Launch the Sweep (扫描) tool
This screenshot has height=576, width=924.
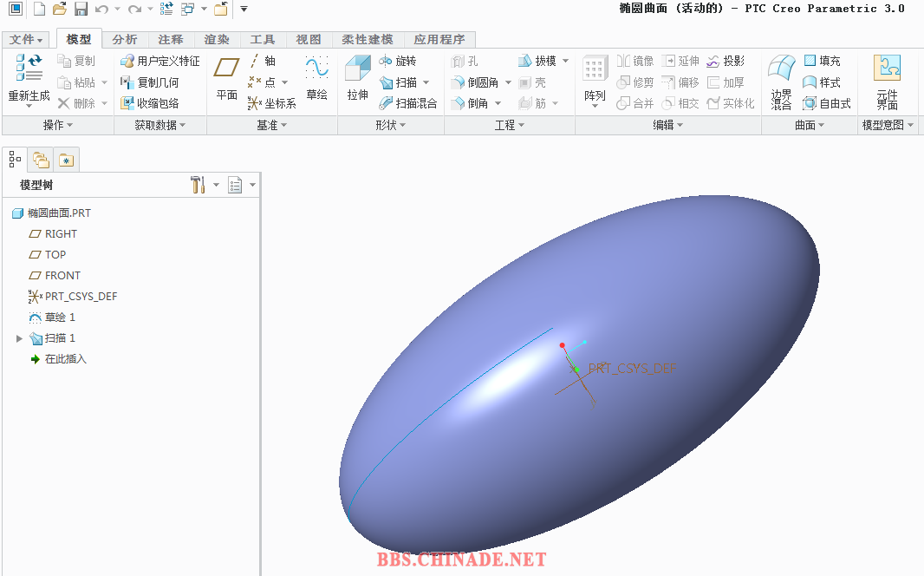pos(399,82)
